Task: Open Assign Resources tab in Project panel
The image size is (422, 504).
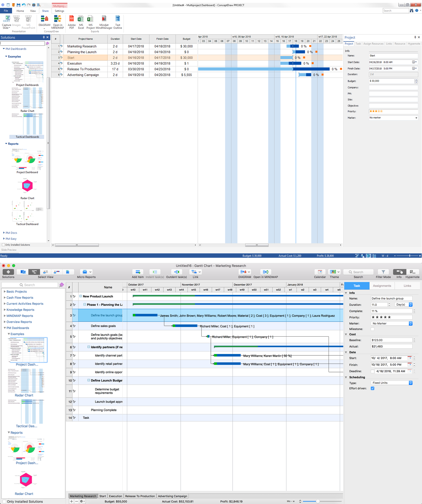Action: click(373, 44)
